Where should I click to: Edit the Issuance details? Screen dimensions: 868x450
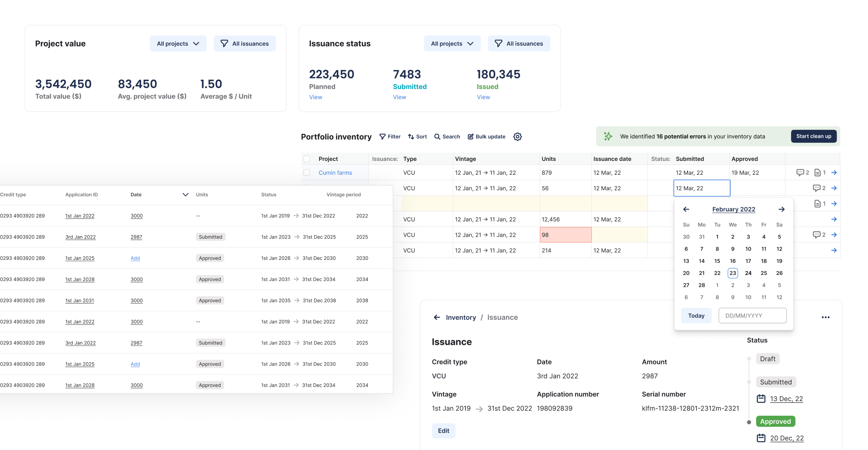point(443,431)
